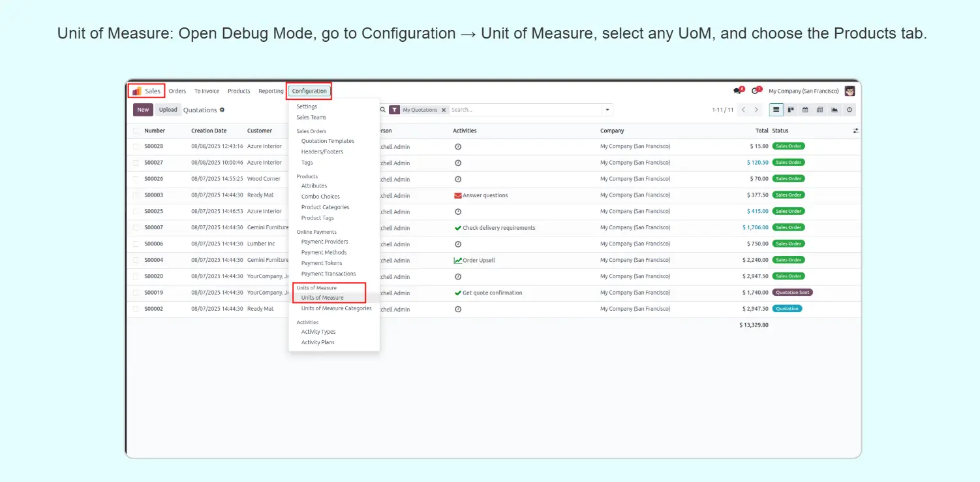This screenshot has width=980, height=482.
Task: Open the messages conversation icon
Action: pyautogui.click(x=737, y=91)
